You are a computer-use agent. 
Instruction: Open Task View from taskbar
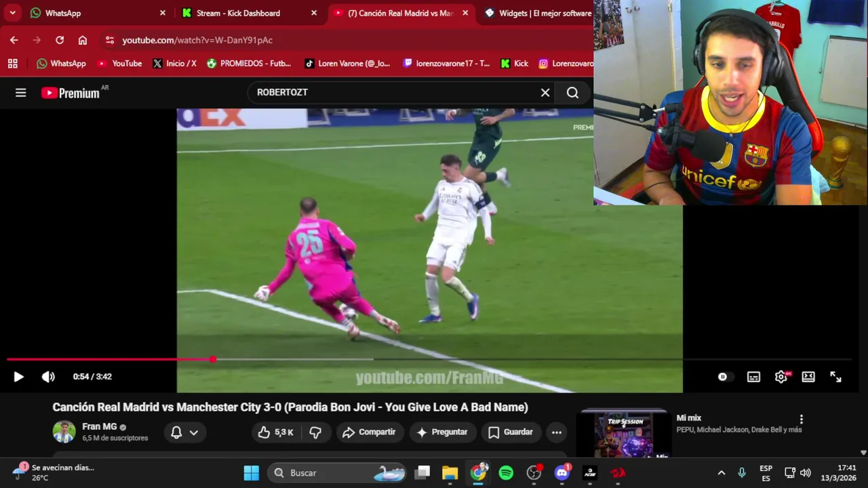(x=423, y=472)
